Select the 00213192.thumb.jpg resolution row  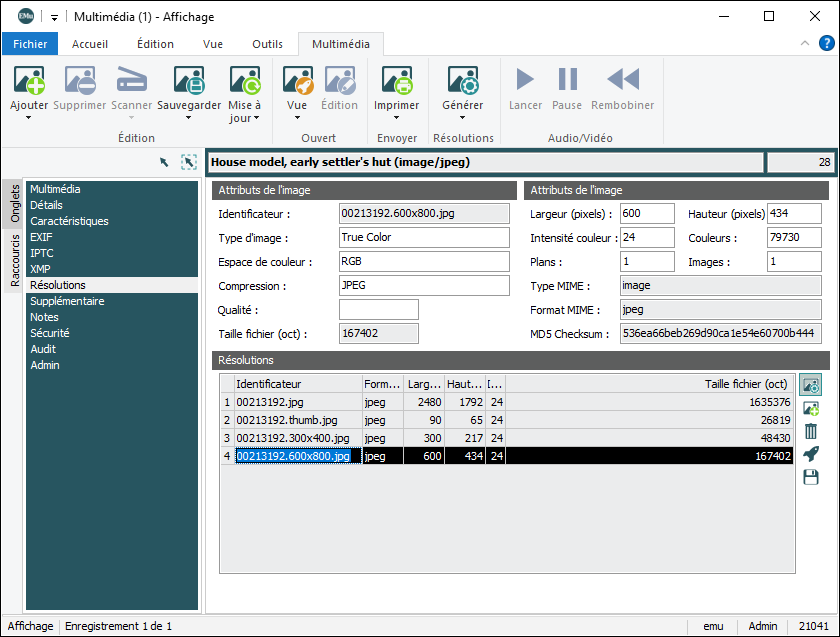(x=294, y=420)
